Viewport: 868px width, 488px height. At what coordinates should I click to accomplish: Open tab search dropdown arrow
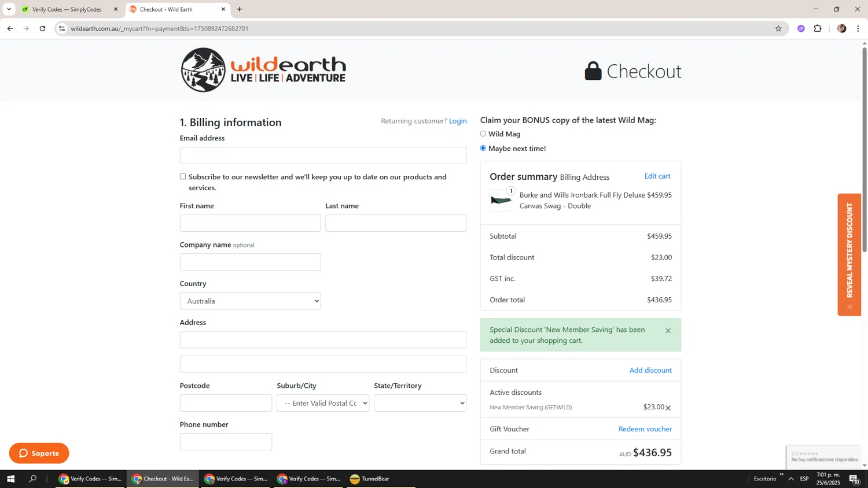(x=9, y=9)
